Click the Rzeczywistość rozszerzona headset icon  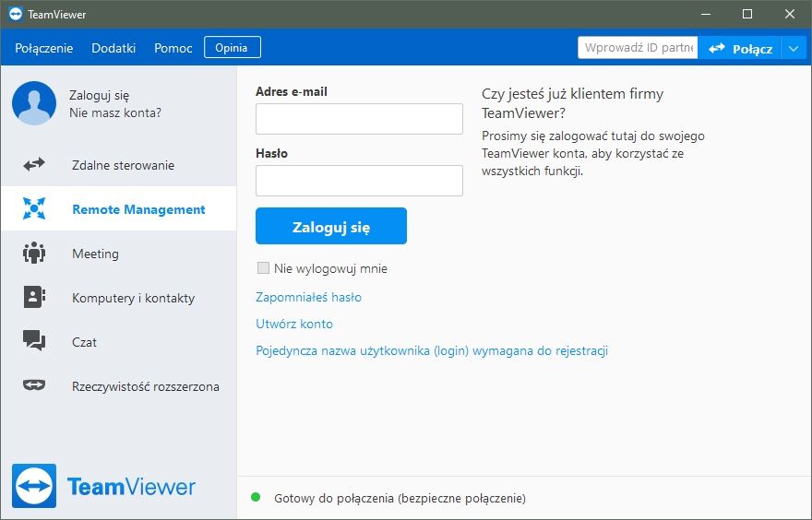point(34,385)
